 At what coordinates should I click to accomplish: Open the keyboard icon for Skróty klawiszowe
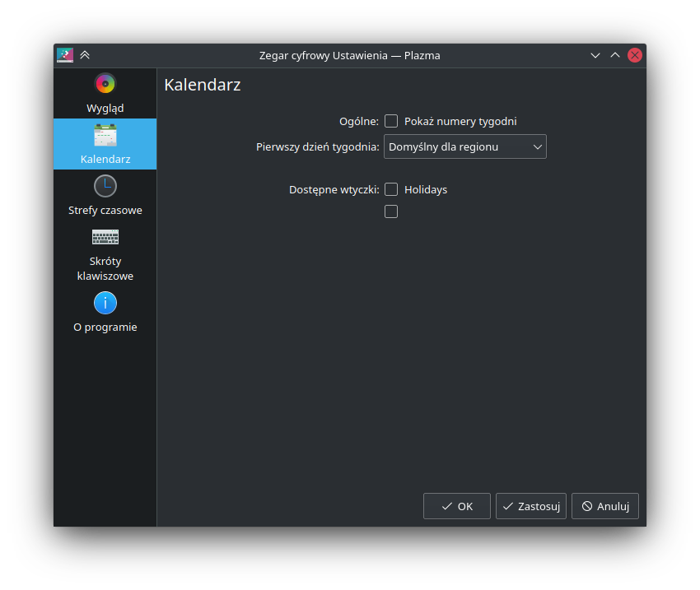point(105,237)
